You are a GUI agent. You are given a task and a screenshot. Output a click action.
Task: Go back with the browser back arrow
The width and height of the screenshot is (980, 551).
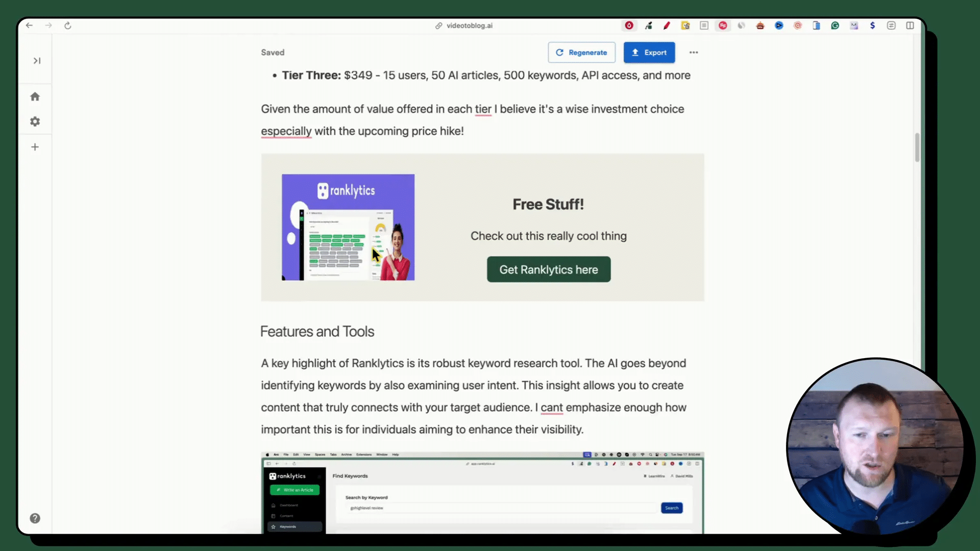[x=29, y=26]
